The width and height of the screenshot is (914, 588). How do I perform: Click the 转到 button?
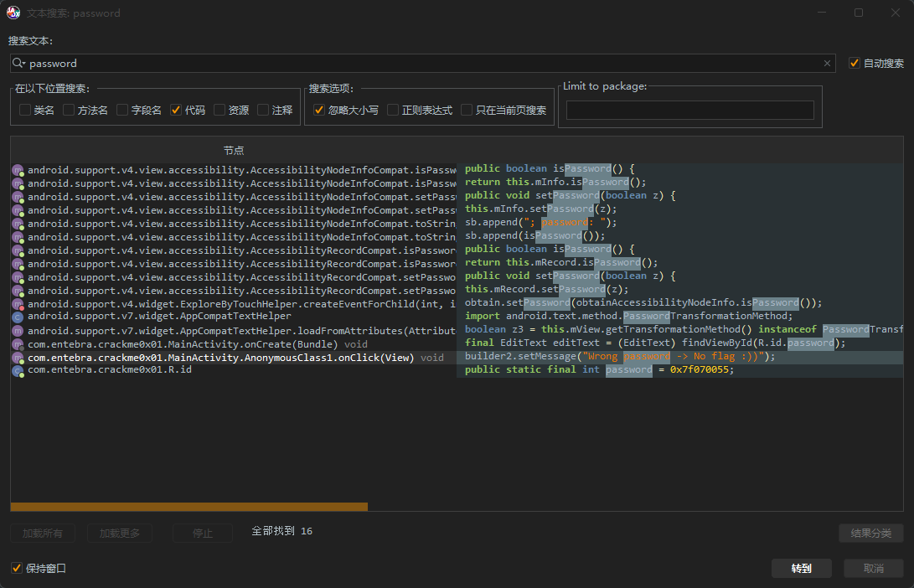(802, 568)
